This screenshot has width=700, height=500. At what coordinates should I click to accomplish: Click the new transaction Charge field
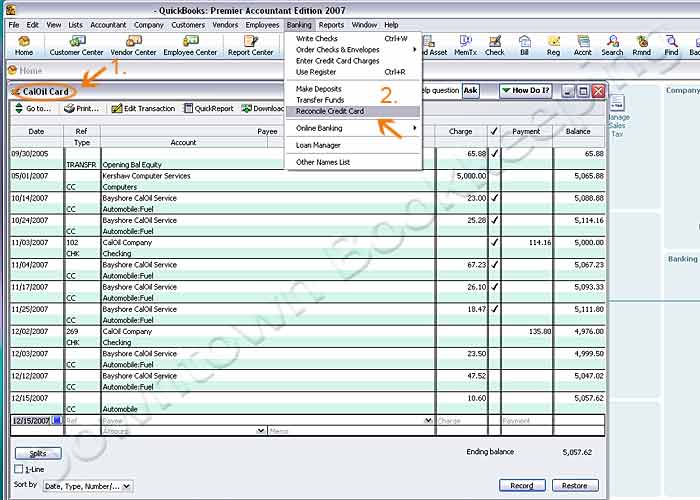462,421
